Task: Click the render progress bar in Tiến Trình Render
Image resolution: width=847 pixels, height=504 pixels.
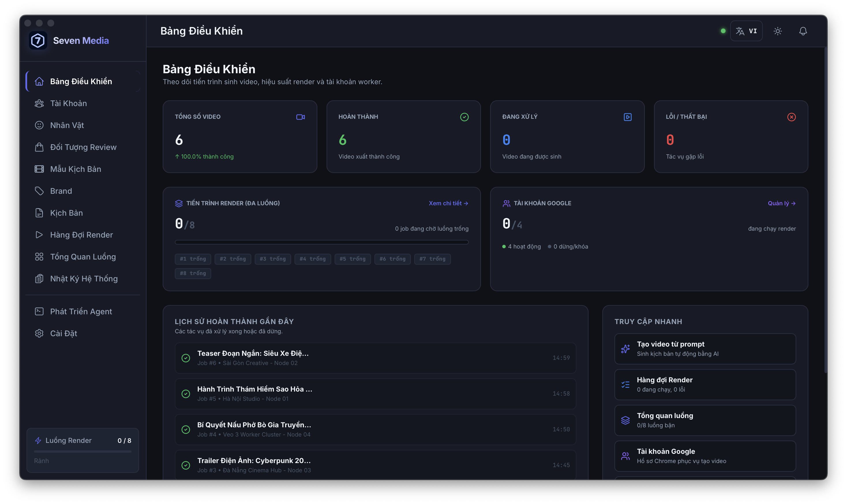Action: pos(321,242)
